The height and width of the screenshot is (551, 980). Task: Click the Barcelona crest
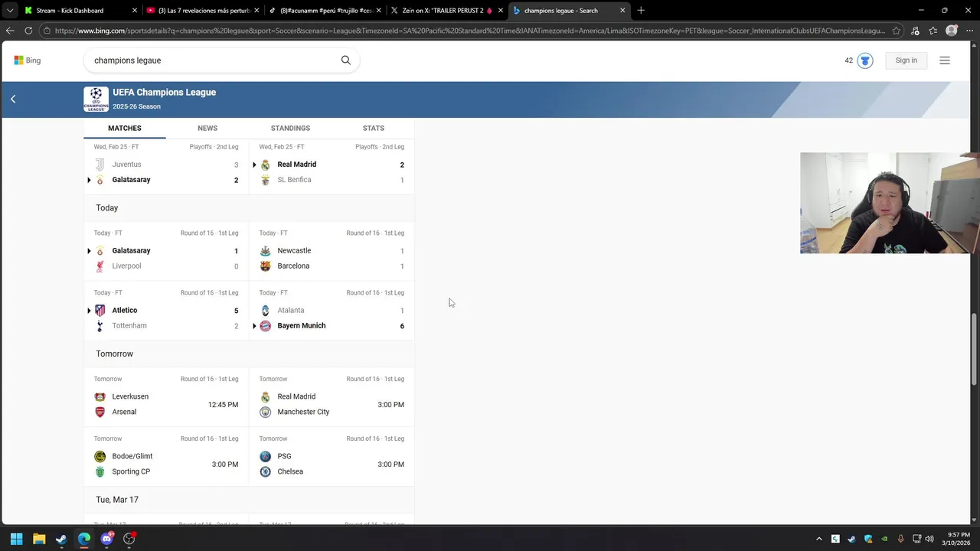(265, 266)
